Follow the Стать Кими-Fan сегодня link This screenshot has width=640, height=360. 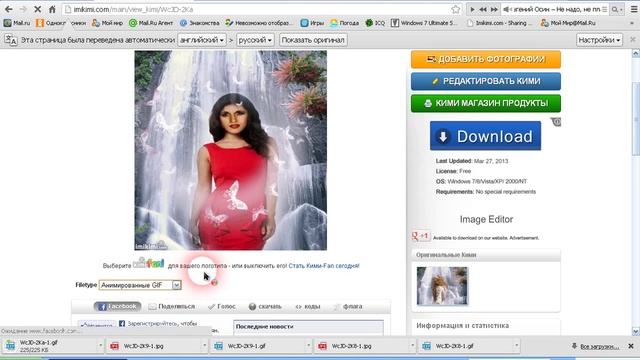(x=324, y=266)
